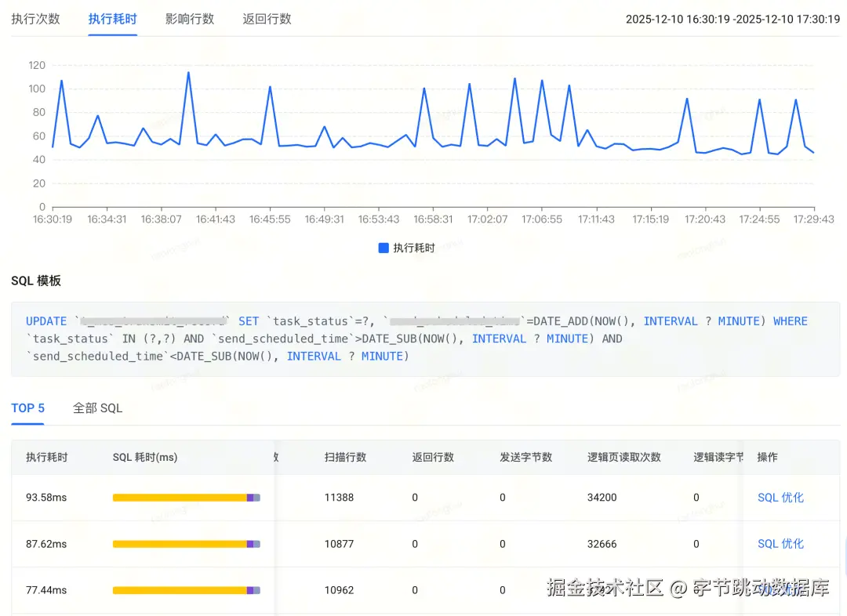This screenshot has height=616, width=847.
Task: Click the SET keyword in SQL template
Action: pos(249,321)
